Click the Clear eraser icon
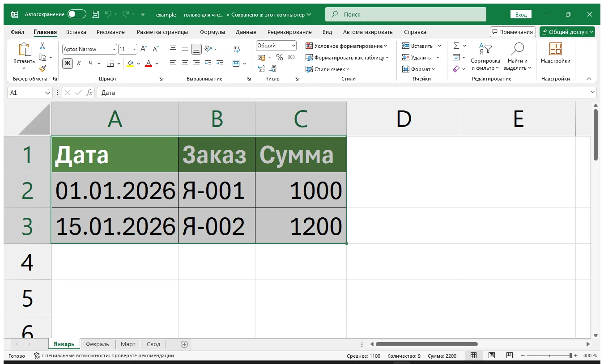Image resolution: width=604 pixels, height=364 pixels. pyautogui.click(x=456, y=69)
